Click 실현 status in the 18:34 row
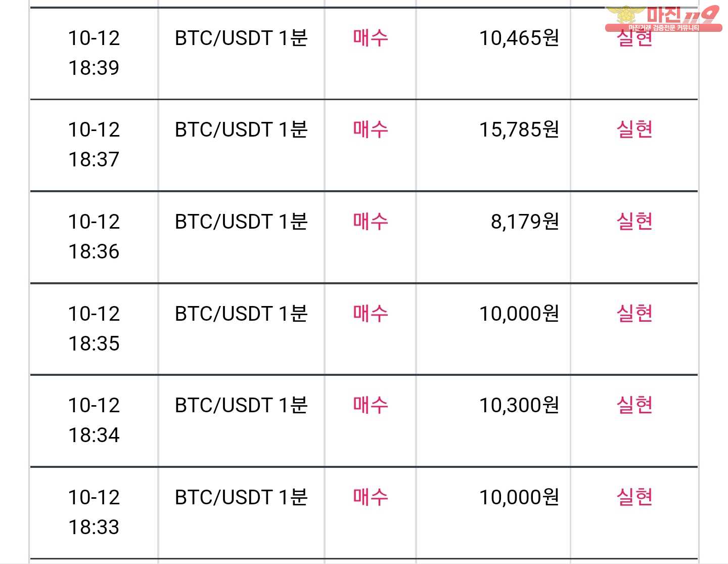Image resolution: width=728 pixels, height=564 pixels. tap(634, 405)
